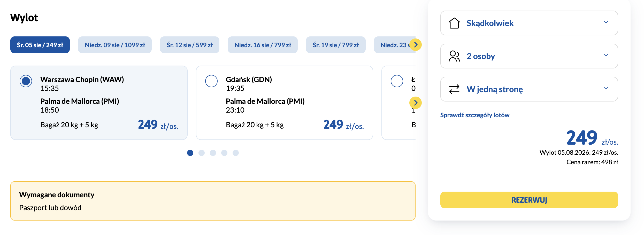This screenshot has width=644, height=235.
Task: Open the 2 osoby passengers dropdown
Action: (x=529, y=56)
